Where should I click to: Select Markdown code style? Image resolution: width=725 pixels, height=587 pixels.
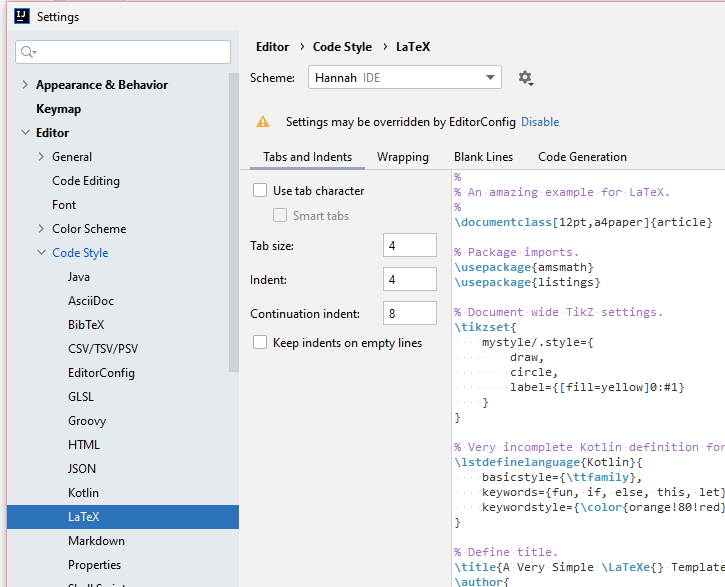pyautogui.click(x=96, y=541)
